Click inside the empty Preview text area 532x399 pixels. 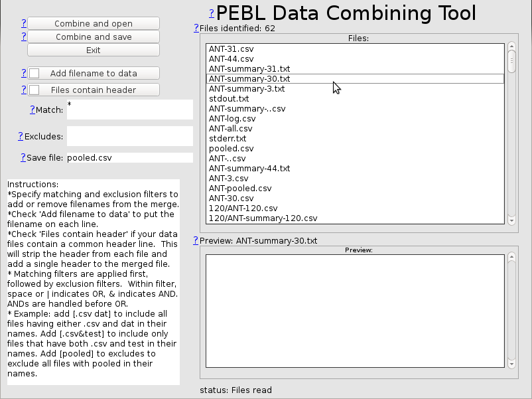(355, 311)
